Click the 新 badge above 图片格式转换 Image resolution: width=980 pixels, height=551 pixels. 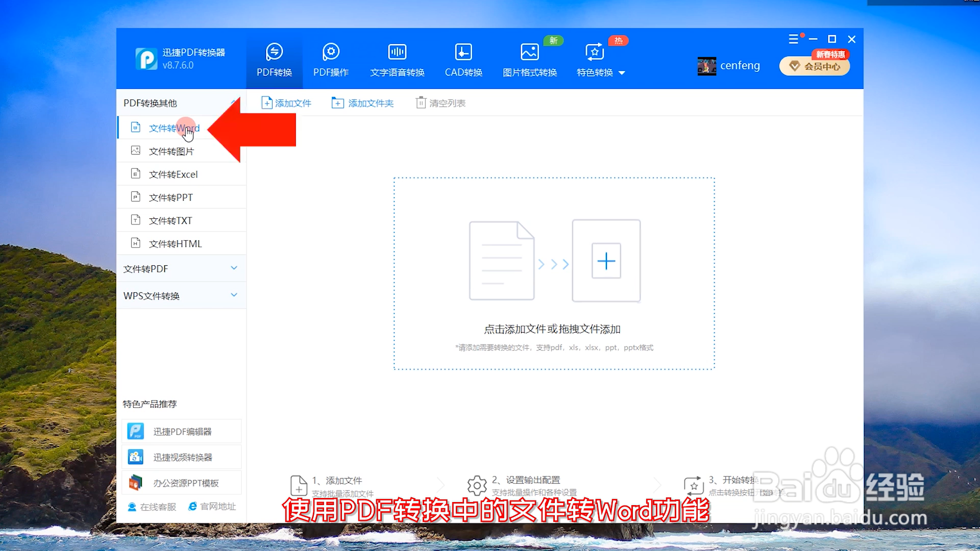pos(553,41)
